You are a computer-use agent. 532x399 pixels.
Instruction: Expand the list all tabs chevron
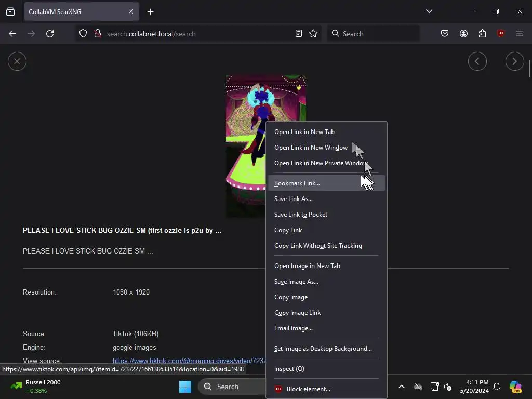click(x=429, y=11)
